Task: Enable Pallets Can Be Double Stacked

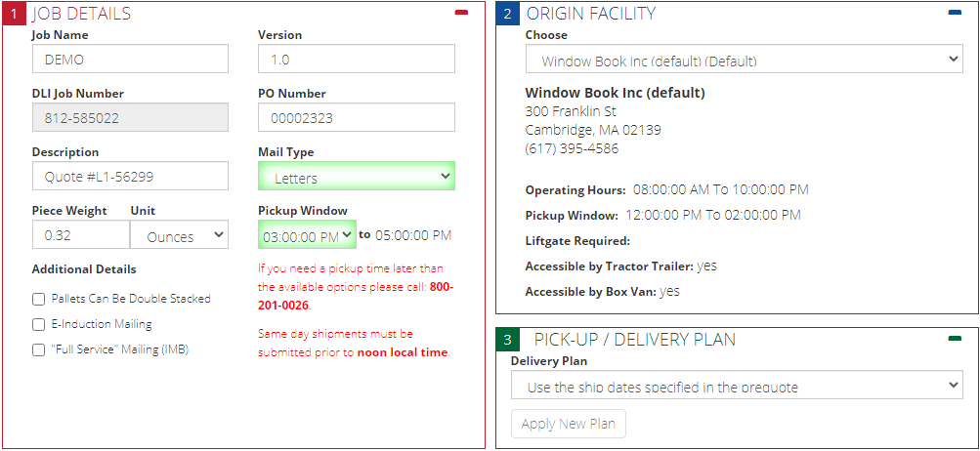Action: point(39,300)
